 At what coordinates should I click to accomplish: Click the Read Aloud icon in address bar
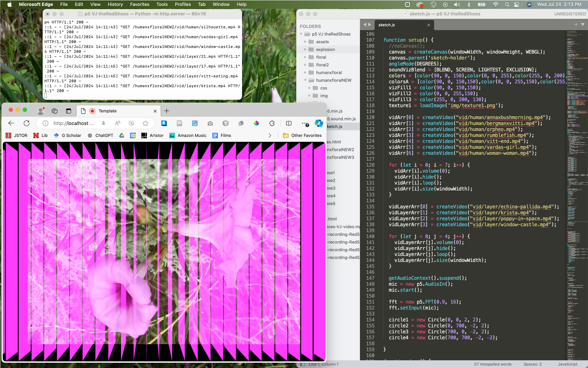coord(118,123)
